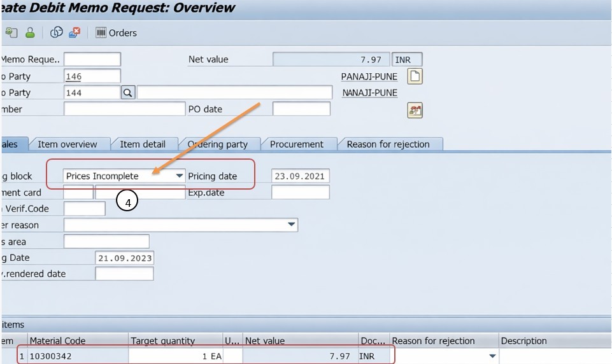Click the PO date input field
Screen dimensions: 612x364
tap(301, 109)
